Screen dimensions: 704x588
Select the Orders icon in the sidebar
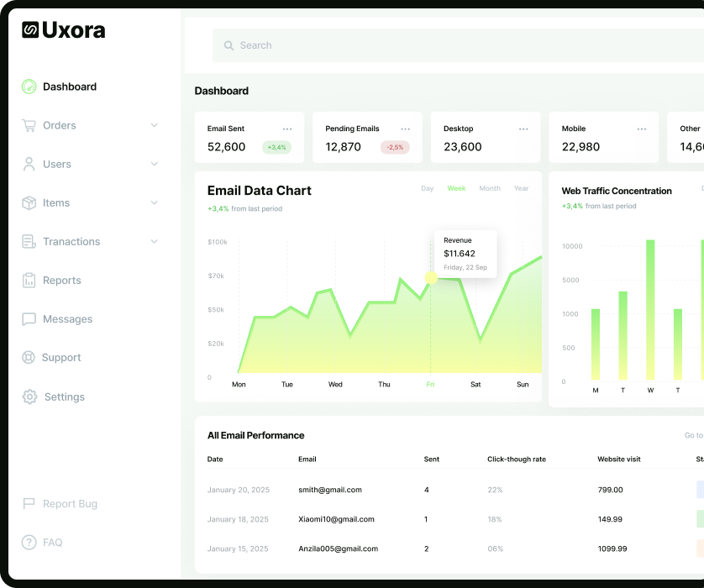point(27,125)
